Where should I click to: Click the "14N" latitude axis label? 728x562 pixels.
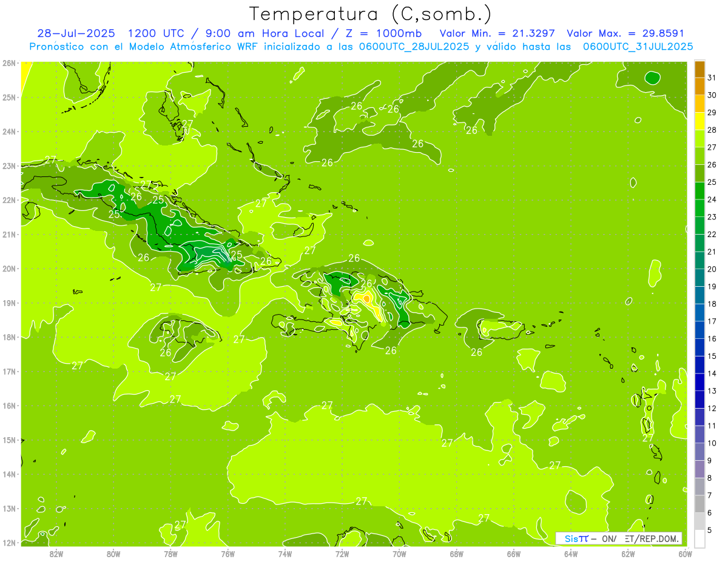8,474
